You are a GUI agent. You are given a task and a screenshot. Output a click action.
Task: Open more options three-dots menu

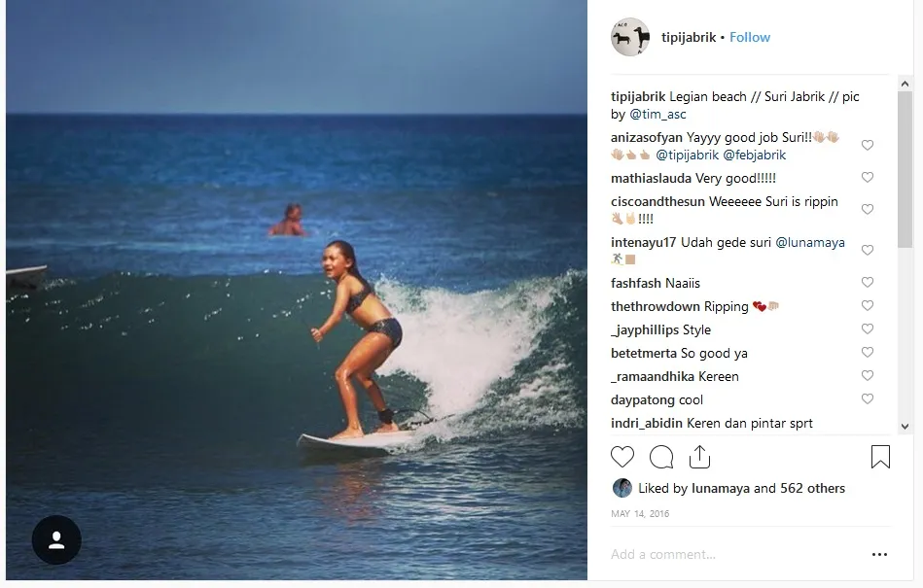pyautogui.click(x=879, y=555)
